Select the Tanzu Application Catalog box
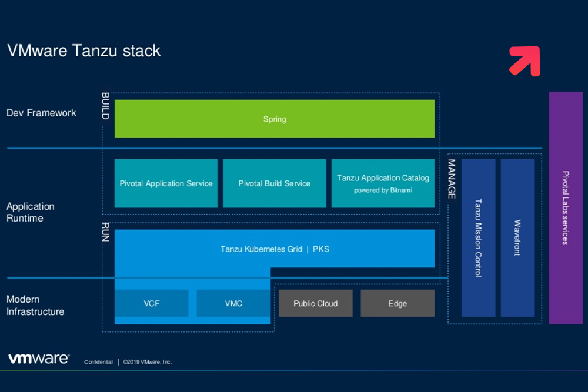The width and height of the screenshot is (588, 392). 383,183
